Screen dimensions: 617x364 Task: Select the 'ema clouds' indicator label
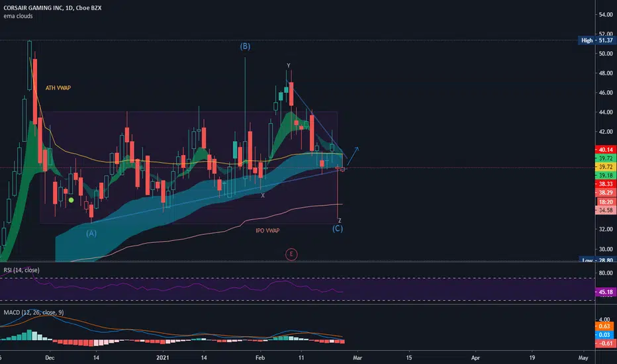(x=18, y=16)
